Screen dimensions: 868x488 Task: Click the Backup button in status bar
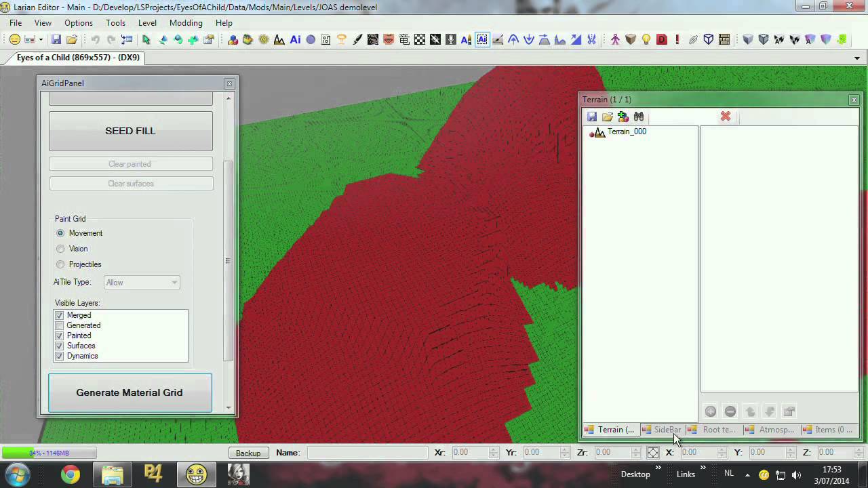[248, 453]
